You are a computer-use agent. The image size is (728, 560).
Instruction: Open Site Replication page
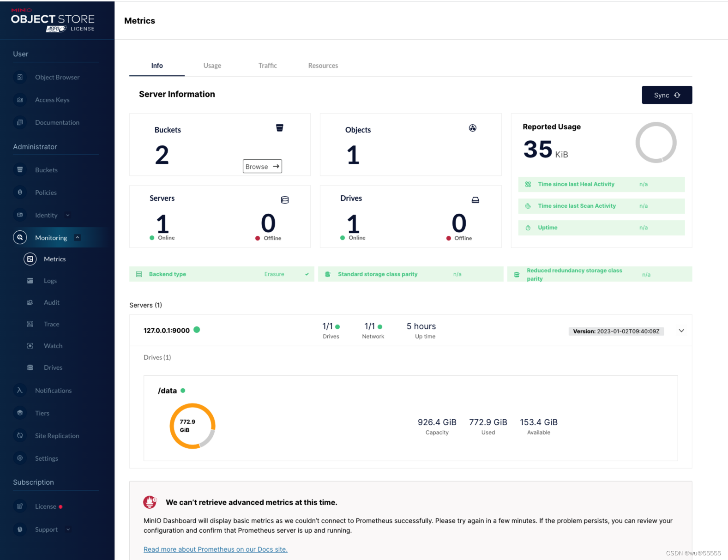pos(57,436)
